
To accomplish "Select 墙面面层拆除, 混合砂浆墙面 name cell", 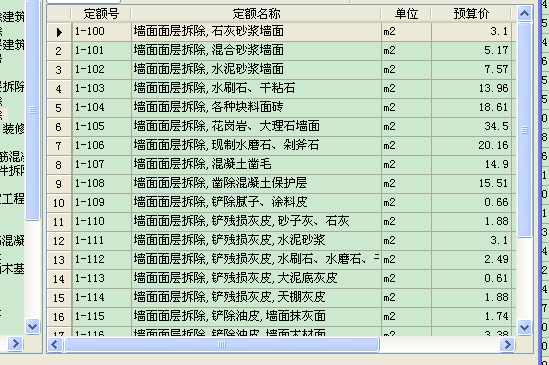I will click(x=257, y=50).
